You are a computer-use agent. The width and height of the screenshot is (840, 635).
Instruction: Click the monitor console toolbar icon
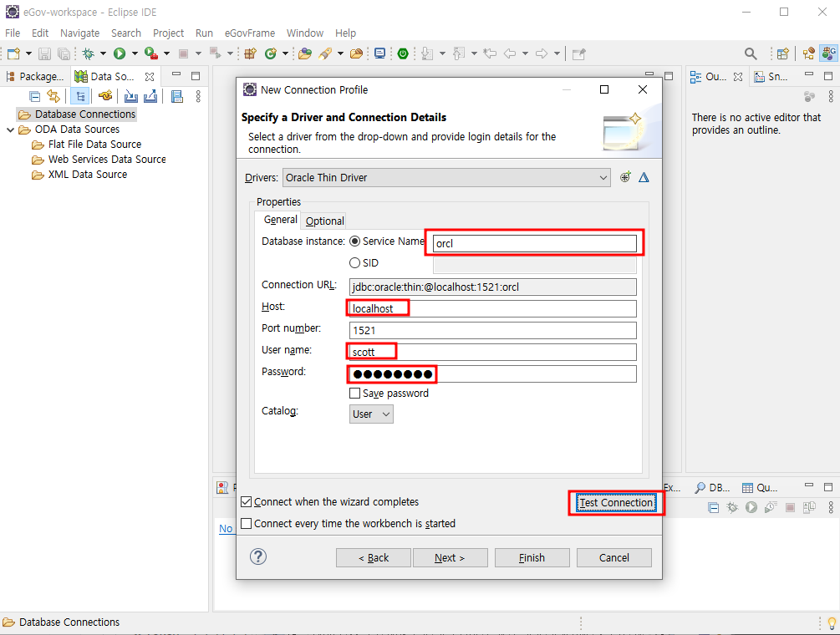pos(379,53)
